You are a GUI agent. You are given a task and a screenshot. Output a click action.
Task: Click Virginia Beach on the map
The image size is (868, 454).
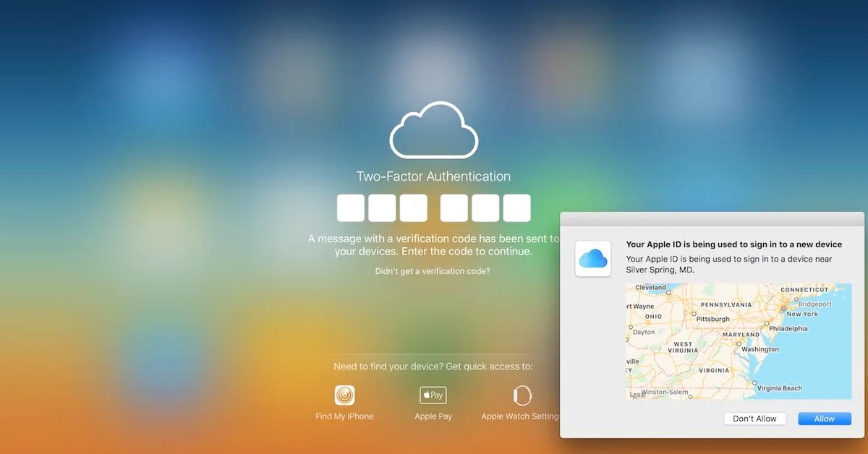tap(779, 388)
